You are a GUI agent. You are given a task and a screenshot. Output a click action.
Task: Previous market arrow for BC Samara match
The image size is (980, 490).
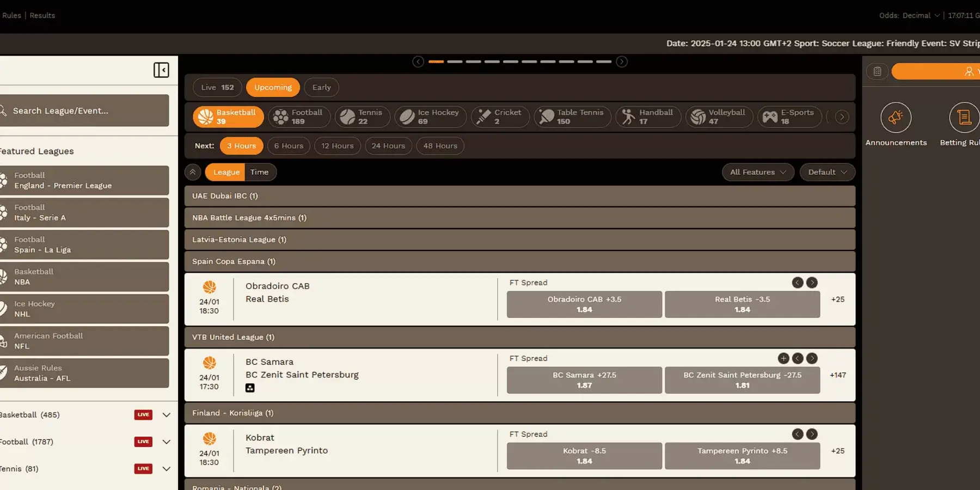798,358
